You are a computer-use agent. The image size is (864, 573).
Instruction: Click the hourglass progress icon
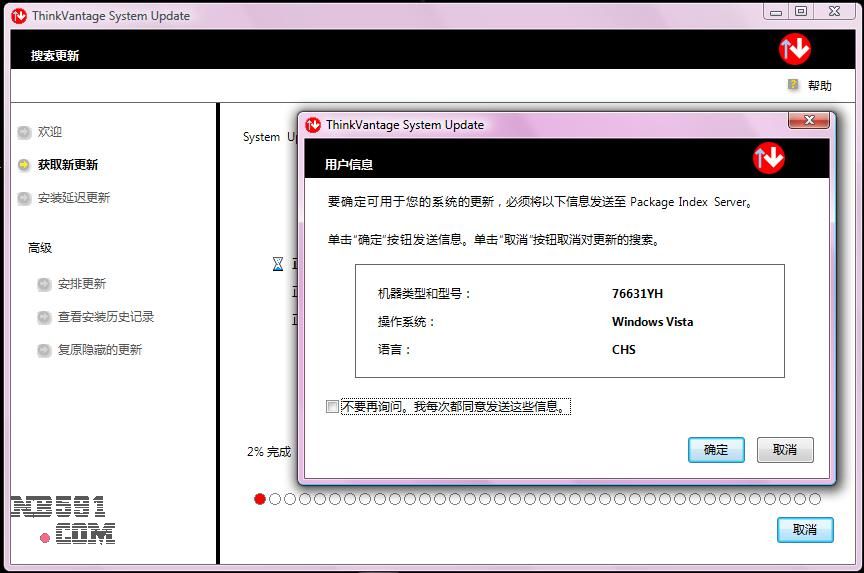[278, 264]
